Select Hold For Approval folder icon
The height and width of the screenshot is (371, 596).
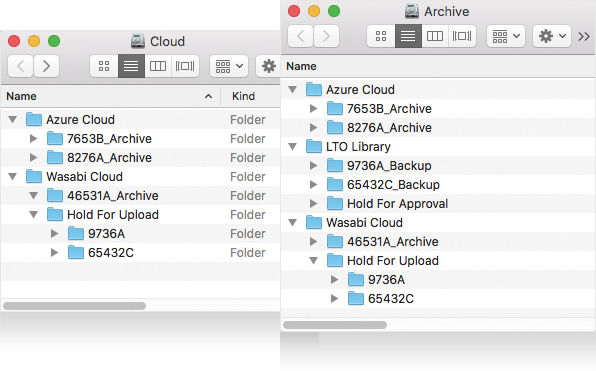coord(334,203)
